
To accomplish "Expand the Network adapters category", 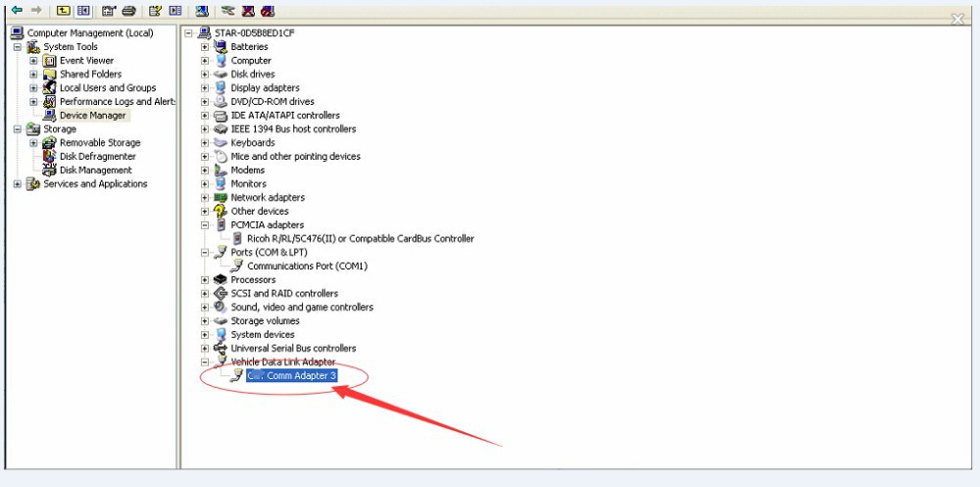I will tap(205, 198).
